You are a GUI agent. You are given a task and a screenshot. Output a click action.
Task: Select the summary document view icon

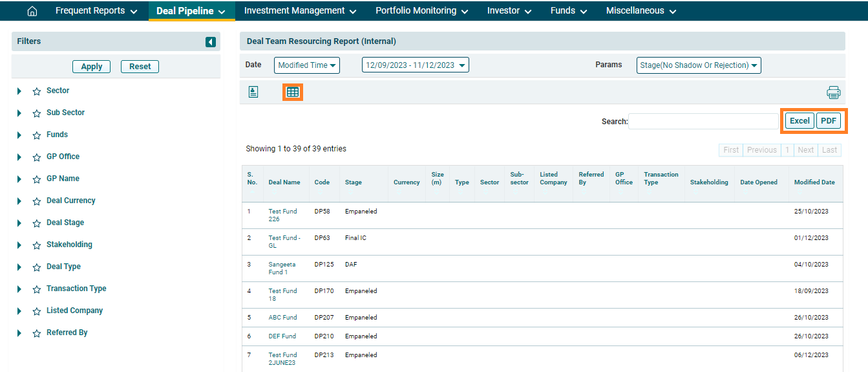(253, 93)
